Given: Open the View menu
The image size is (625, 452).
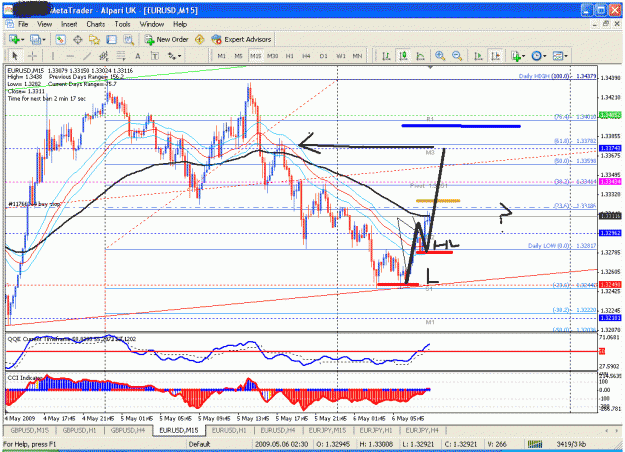Looking at the screenshot, I should click(45, 24).
